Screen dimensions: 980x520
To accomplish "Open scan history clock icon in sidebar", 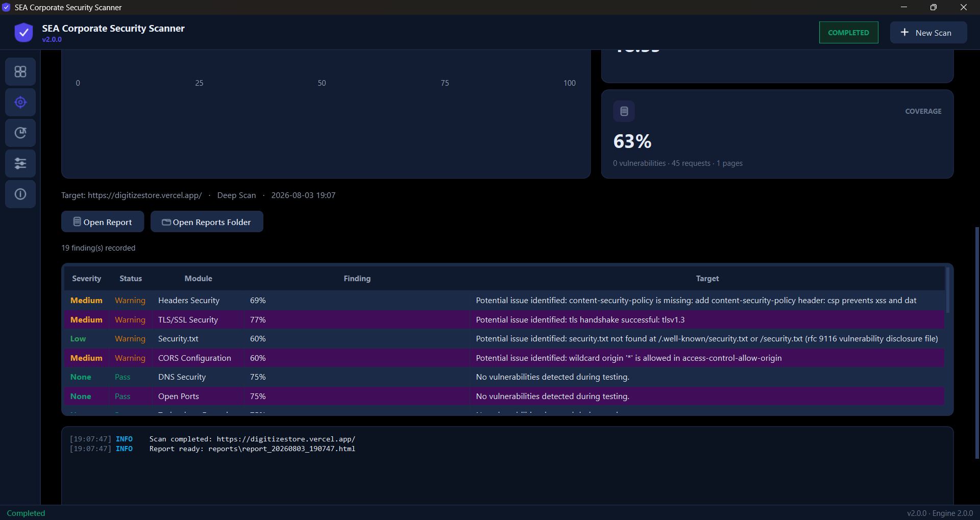I will pyautogui.click(x=20, y=133).
